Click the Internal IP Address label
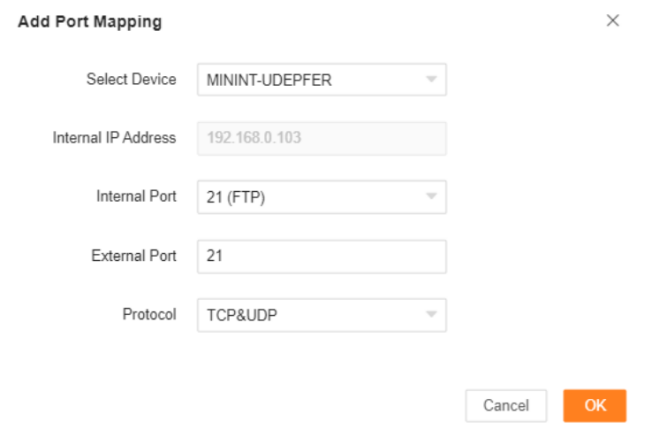This screenshot has height=445, width=645. (x=114, y=138)
